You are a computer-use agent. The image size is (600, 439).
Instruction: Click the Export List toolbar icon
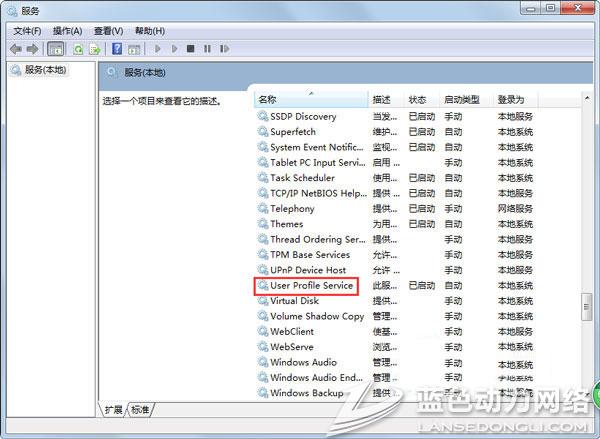tap(95, 48)
